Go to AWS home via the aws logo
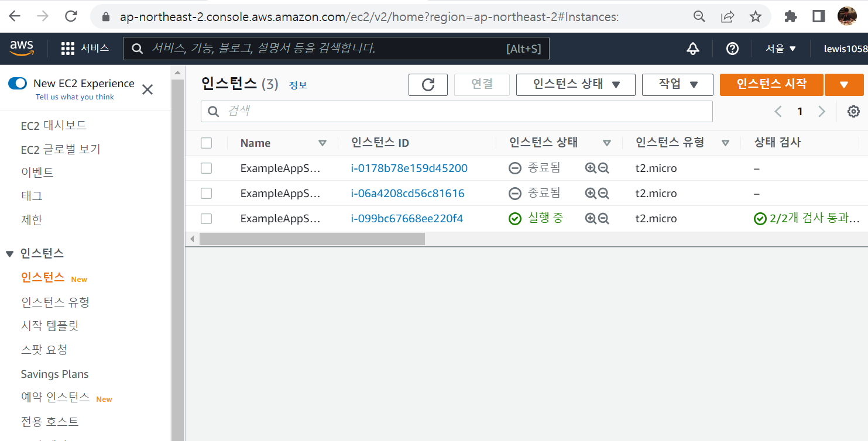 [x=22, y=48]
